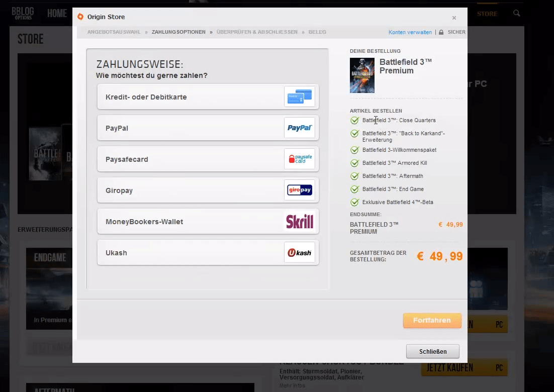Click the credit card icon
This screenshot has width=554, height=392.
pyautogui.click(x=299, y=96)
